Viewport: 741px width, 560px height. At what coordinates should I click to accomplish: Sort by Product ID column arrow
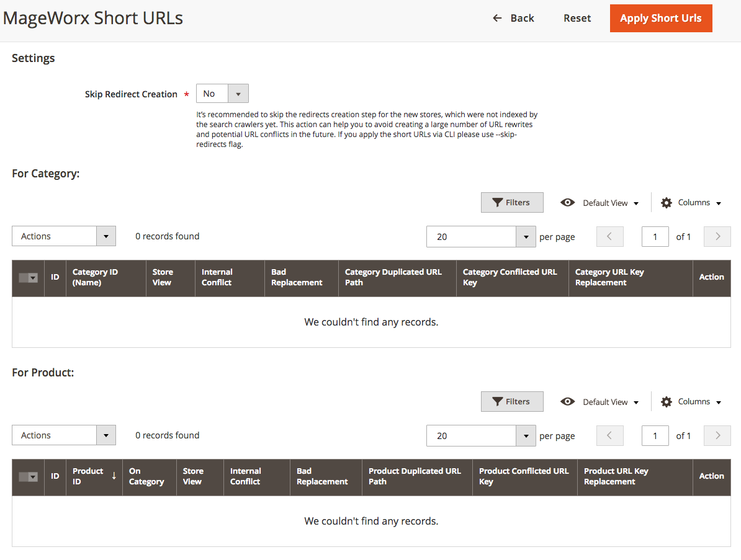tap(114, 476)
